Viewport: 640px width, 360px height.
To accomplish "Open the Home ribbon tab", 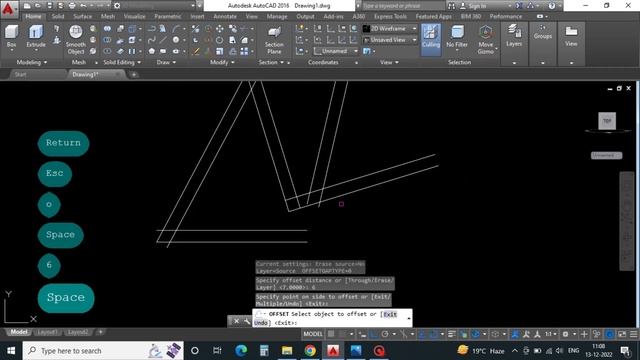I will coord(33,16).
